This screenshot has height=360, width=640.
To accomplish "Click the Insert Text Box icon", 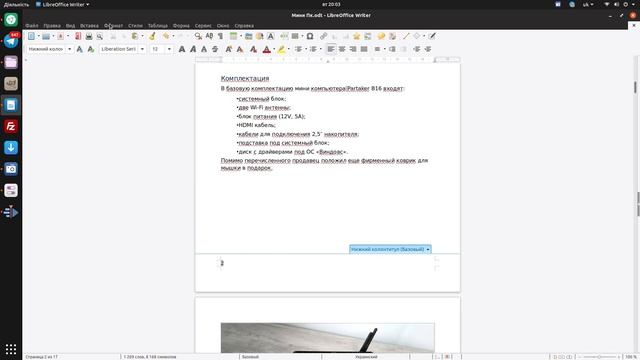I will pyautogui.click(x=270, y=36).
